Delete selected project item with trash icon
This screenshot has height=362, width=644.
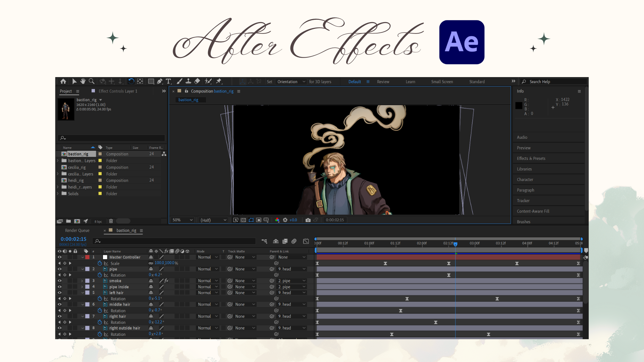[x=111, y=221]
